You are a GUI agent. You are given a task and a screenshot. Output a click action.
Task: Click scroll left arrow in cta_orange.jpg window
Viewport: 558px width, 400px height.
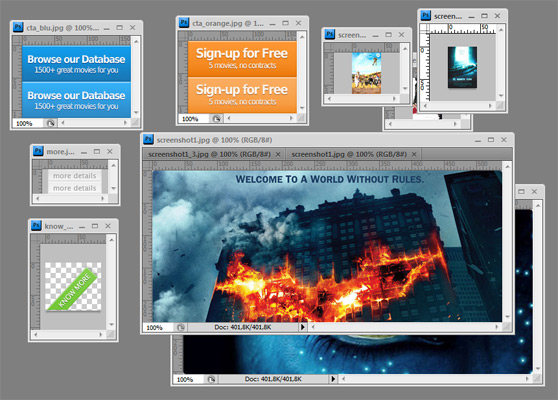tap(228, 118)
